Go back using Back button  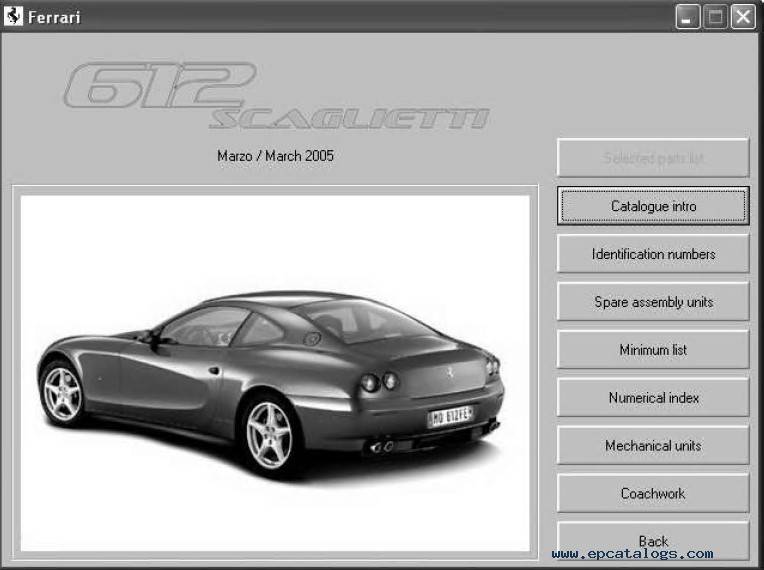[653, 541]
